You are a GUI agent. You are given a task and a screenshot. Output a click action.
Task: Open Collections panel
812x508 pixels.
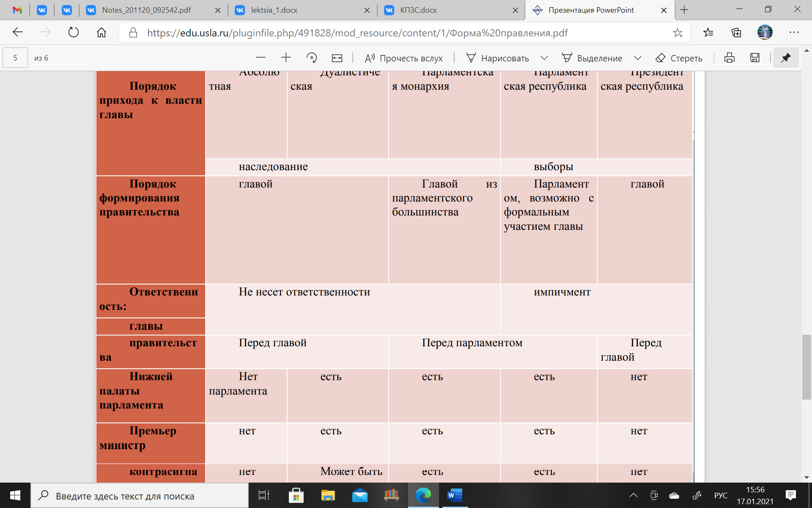[x=736, y=33]
